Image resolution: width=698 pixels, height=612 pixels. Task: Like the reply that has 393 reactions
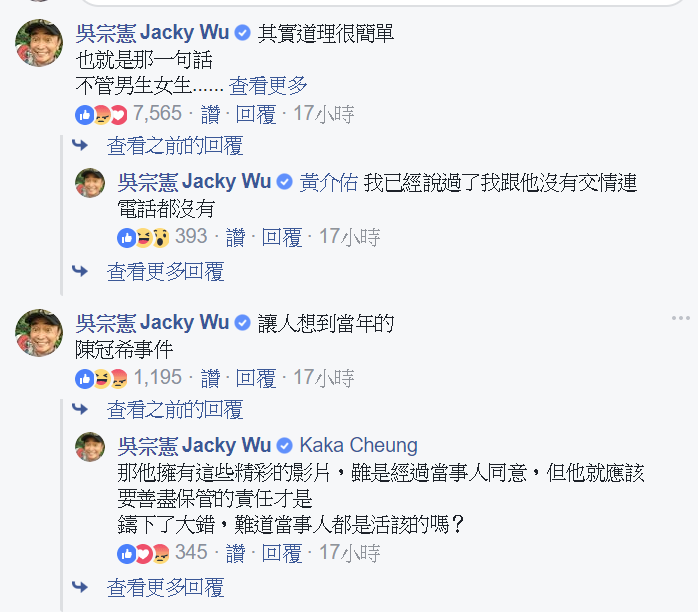pyautogui.click(x=235, y=237)
